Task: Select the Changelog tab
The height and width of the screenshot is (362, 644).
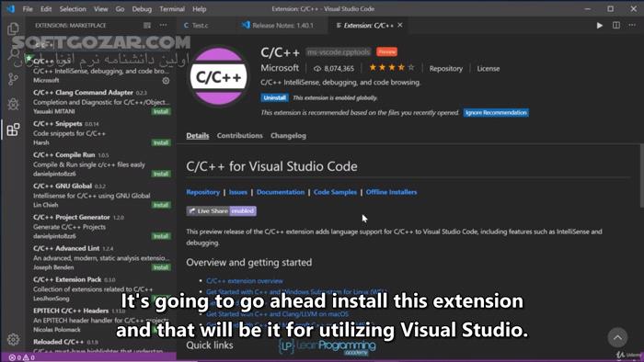Action: tap(288, 136)
